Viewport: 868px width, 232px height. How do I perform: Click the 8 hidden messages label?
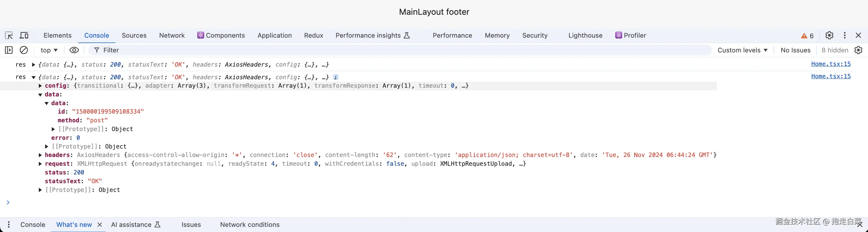[835, 50]
